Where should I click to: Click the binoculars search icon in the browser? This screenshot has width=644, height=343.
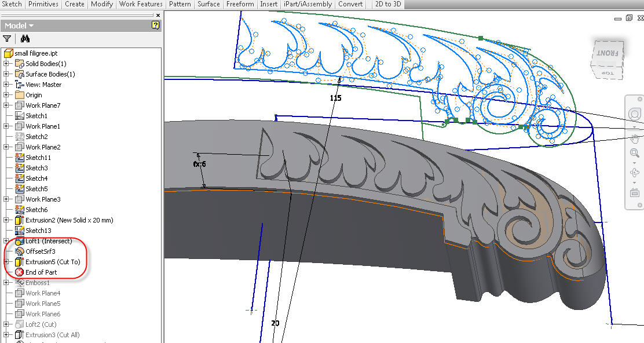click(25, 38)
